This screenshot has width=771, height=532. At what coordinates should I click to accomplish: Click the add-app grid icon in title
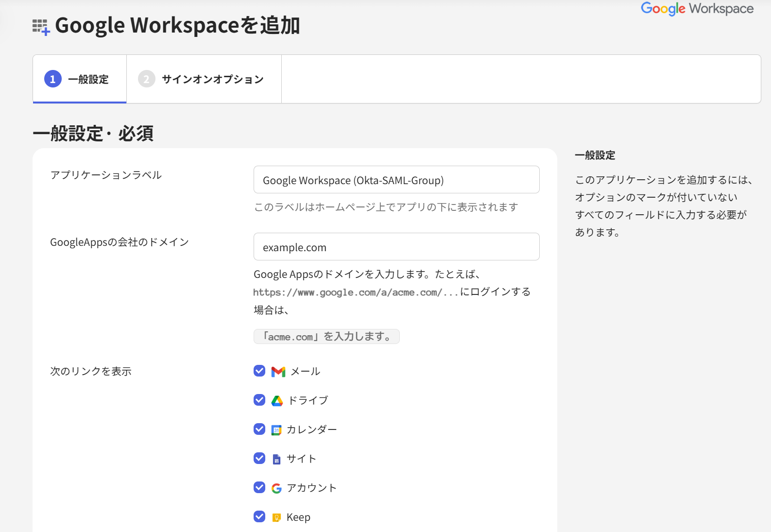click(x=41, y=27)
